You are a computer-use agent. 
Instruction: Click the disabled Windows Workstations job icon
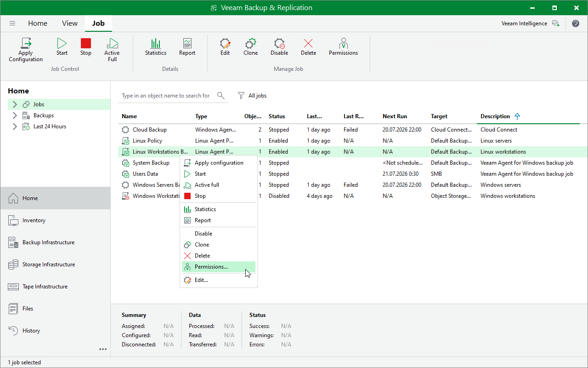125,196
